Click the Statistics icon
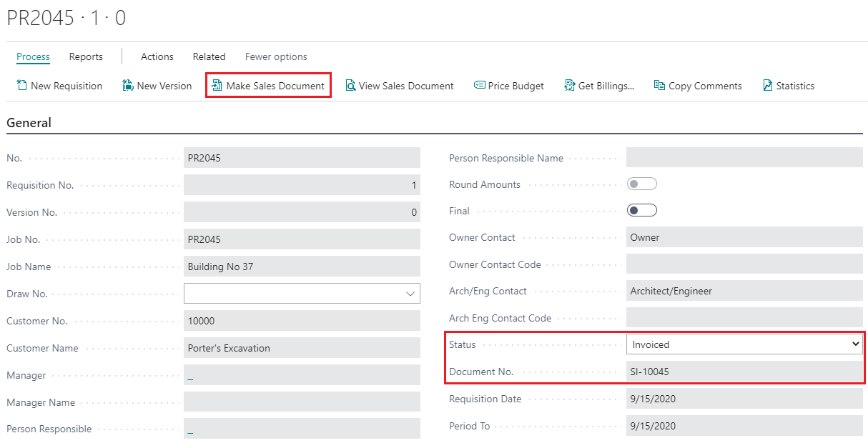This screenshot has height=443, width=868. pos(768,86)
